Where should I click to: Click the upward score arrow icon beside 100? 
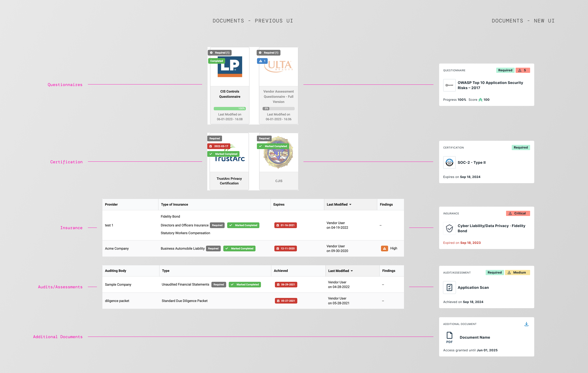480,100
